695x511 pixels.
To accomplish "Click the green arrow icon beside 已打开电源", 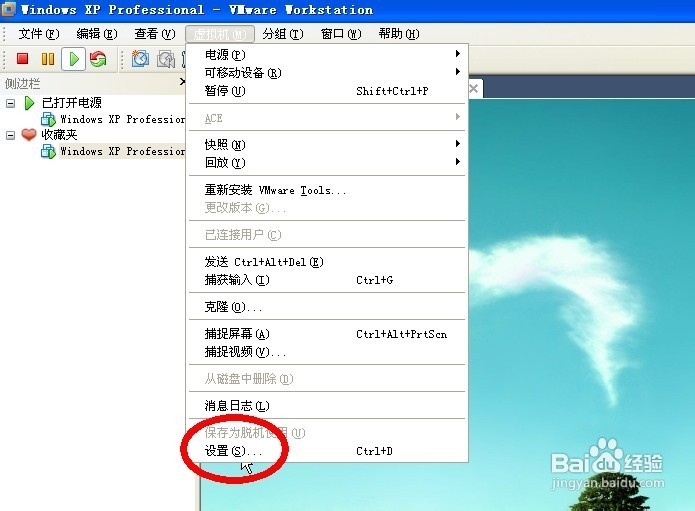I will [x=29, y=103].
